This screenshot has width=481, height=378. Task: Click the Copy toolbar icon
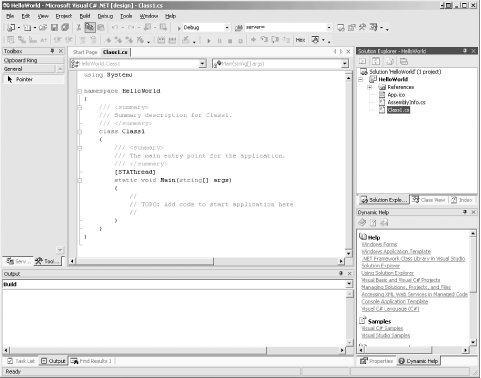pos(90,27)
